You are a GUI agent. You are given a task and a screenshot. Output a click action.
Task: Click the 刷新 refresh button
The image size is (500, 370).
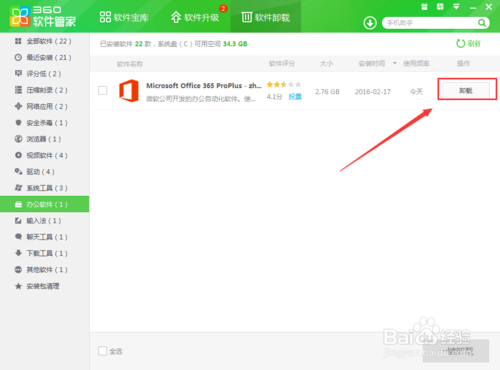pos(468,44)
